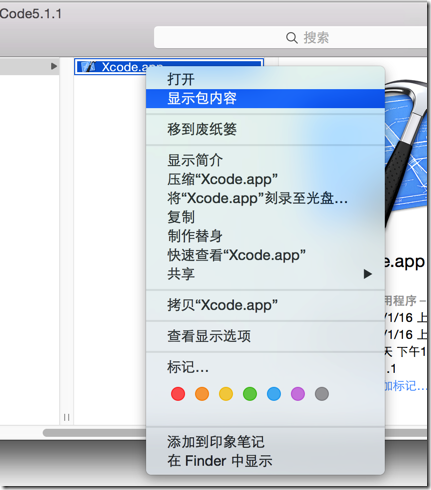This screenshot has width=431, height=490.
Task: Select 显示包内容 menu entry
Action: tap(265, 98)
